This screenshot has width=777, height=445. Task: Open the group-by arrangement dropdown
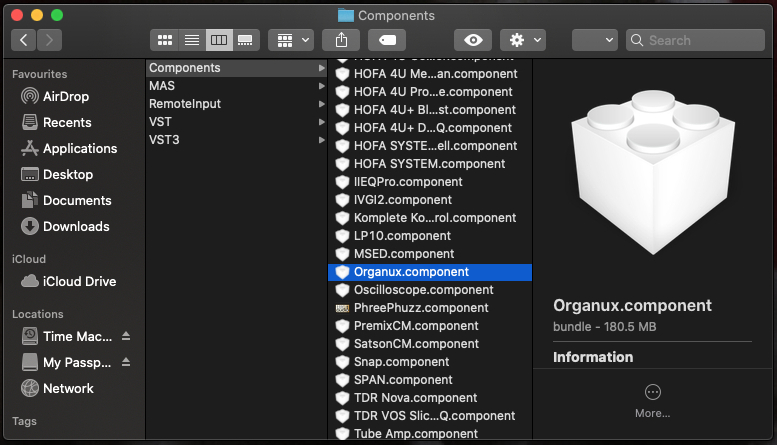coord(291,40)
